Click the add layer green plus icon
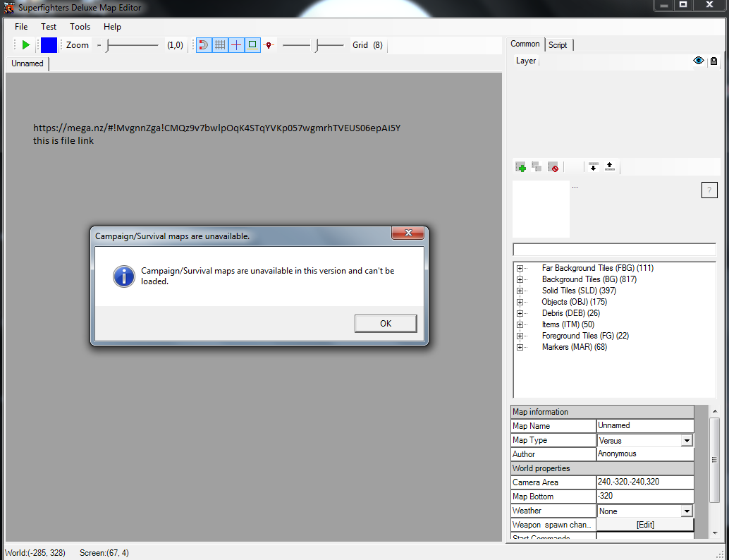The height and width of the screenshot is (560, 729). [521, 167]
